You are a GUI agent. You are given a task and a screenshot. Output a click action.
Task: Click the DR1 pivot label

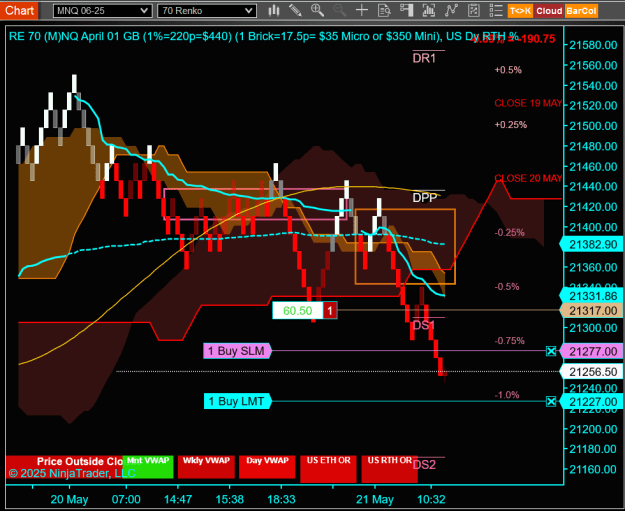click(424, 58)
